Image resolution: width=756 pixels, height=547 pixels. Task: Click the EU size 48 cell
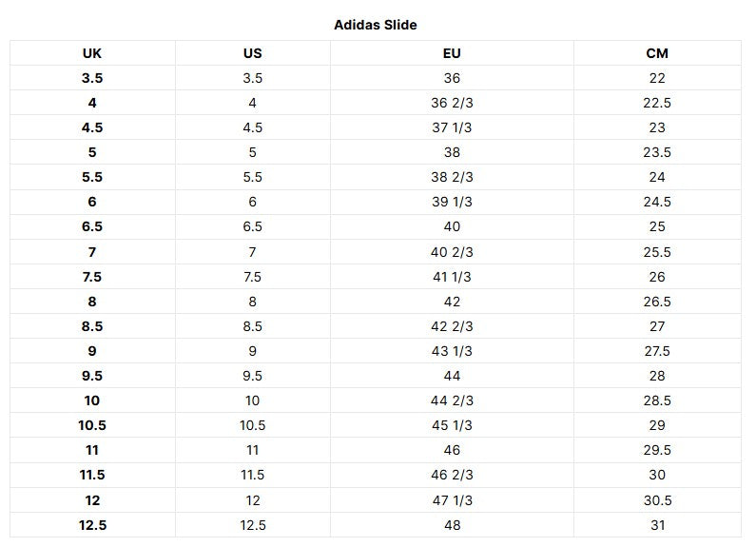[452, 524]
